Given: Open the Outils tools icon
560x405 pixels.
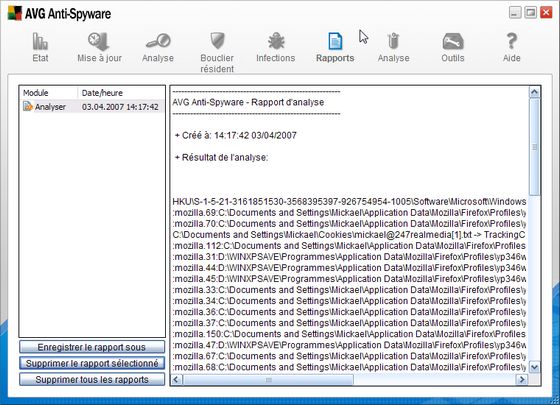Looking at the screenshot, I should coord(453,41).
